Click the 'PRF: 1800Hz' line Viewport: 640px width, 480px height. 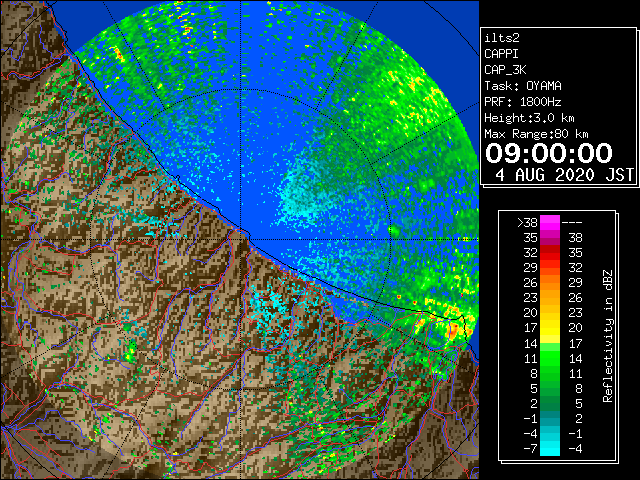tap(523, 102)
